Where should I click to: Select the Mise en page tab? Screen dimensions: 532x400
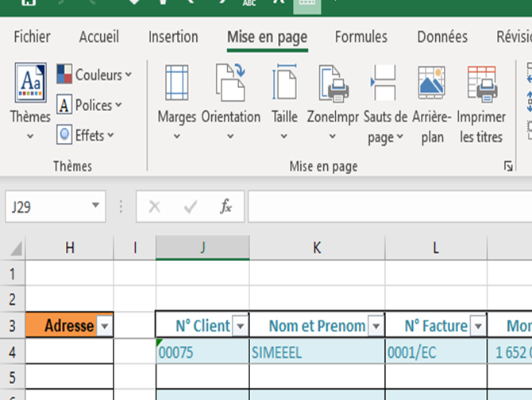(x=267, y=37)
